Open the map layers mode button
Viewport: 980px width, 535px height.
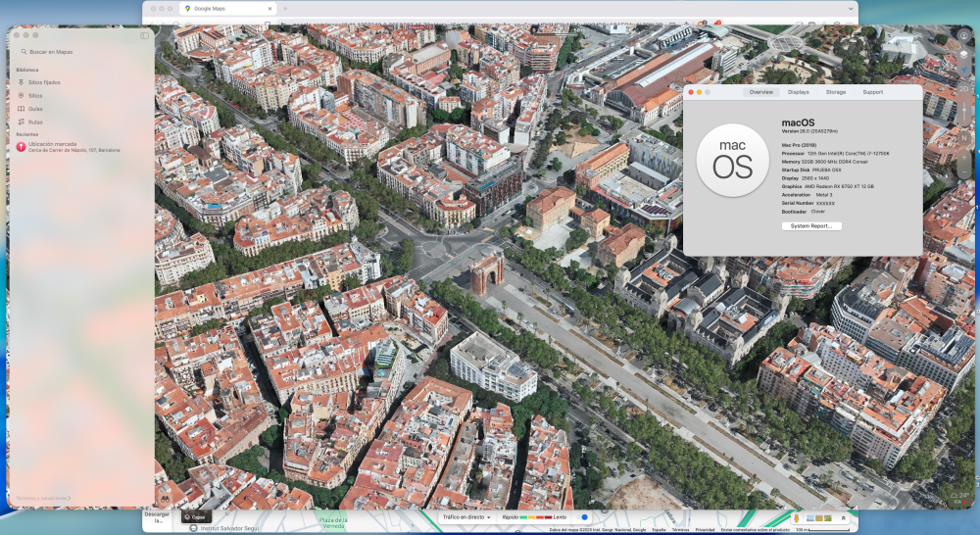coord(963,55)
